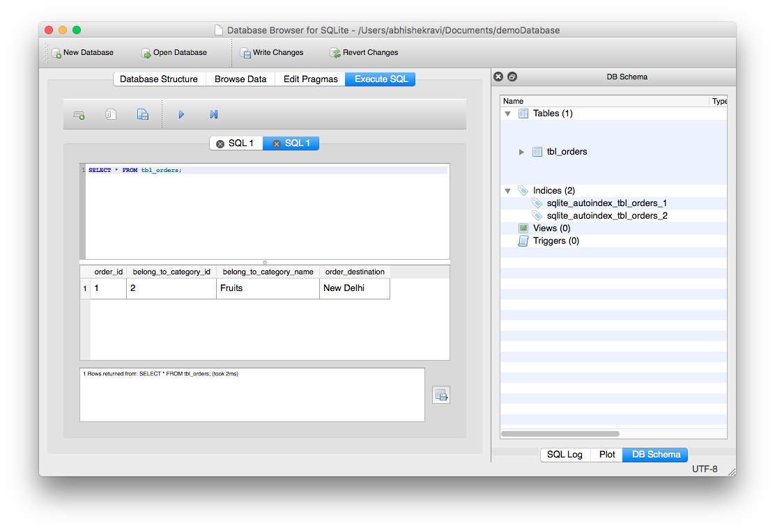Show the SQL Log panel tab

pyautogui.click(x=565, y=455)
